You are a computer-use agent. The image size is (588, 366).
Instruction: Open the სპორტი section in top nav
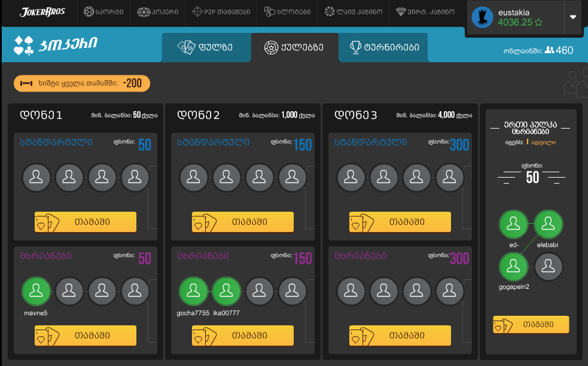coord(103,12)
